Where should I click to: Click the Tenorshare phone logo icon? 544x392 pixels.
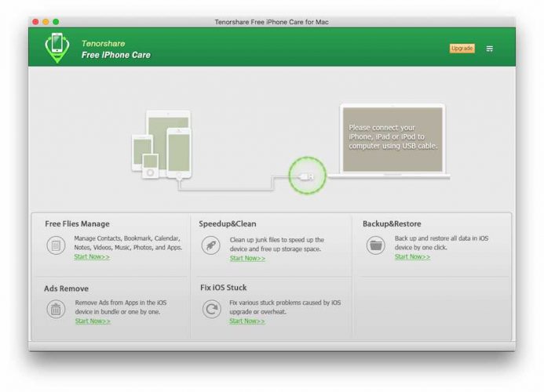pos(57,48)
